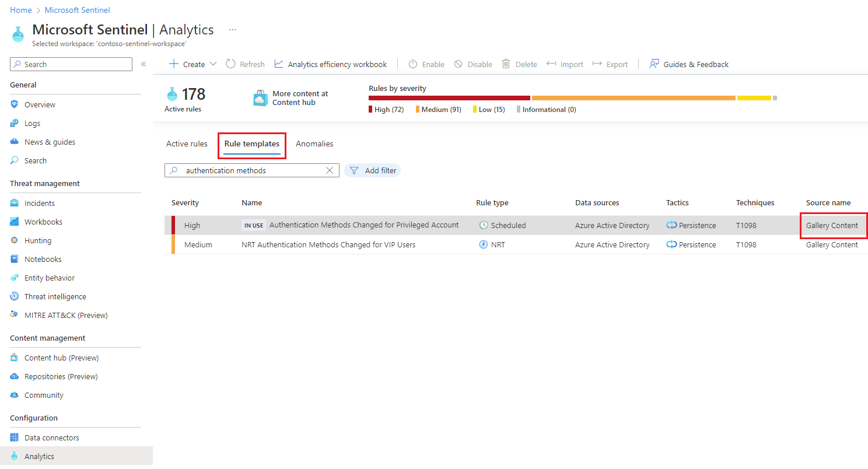The image size is (868, 469).
Task: Open the Content hub link
Action: click(x=294, y=102)
